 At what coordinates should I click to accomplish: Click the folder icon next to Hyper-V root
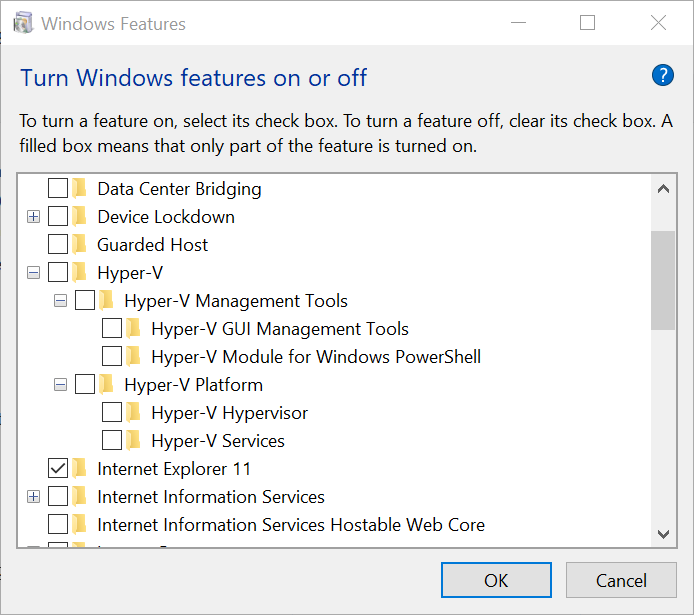point(80,272)
